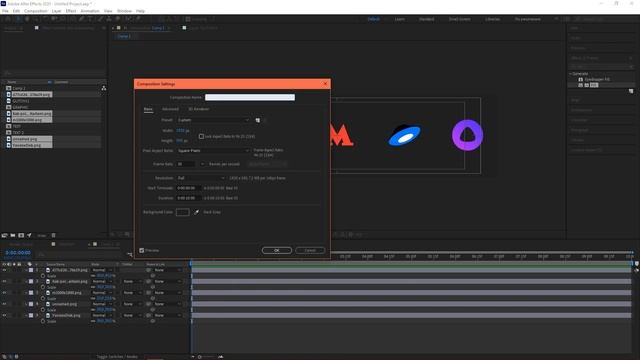640x360 pixels.
Task: Click the Cancel button
Action: (x=310, y=250)
